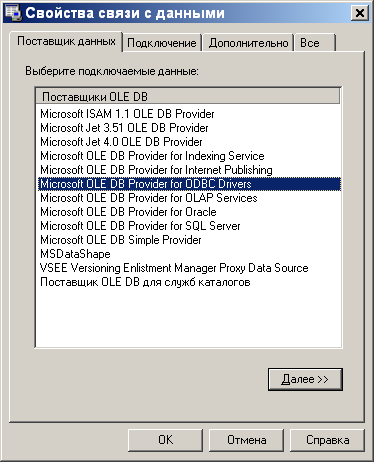Choose Microsoft Jet 3.51 OLE DB Provider
374x462 pixels.
[x=124, y=128]
